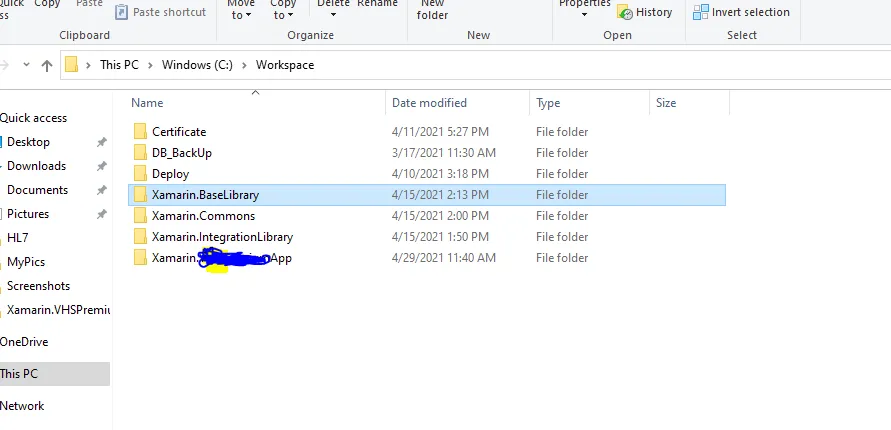Screen dimensions: 891x430
Task: Click the Deploy folder icon
Action: coord(140,174)
